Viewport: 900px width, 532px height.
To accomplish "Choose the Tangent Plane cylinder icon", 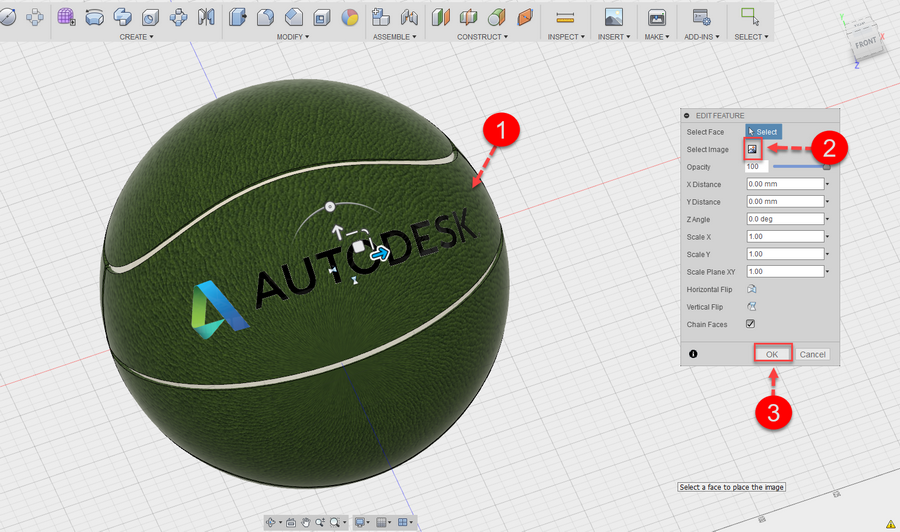I will pyautogui.click(x=496, y=17).
